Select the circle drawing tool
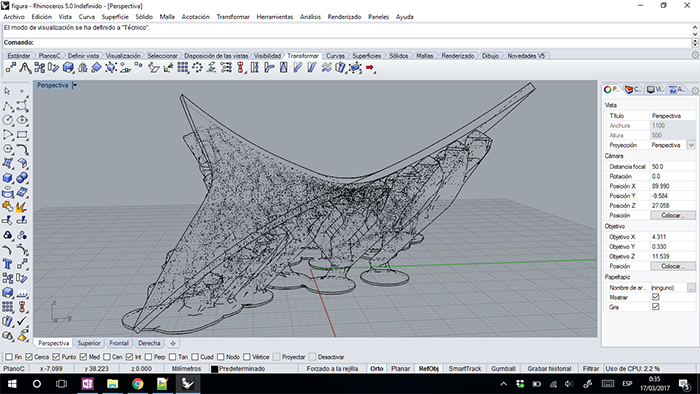700x394 pixels. pos(8,120)
